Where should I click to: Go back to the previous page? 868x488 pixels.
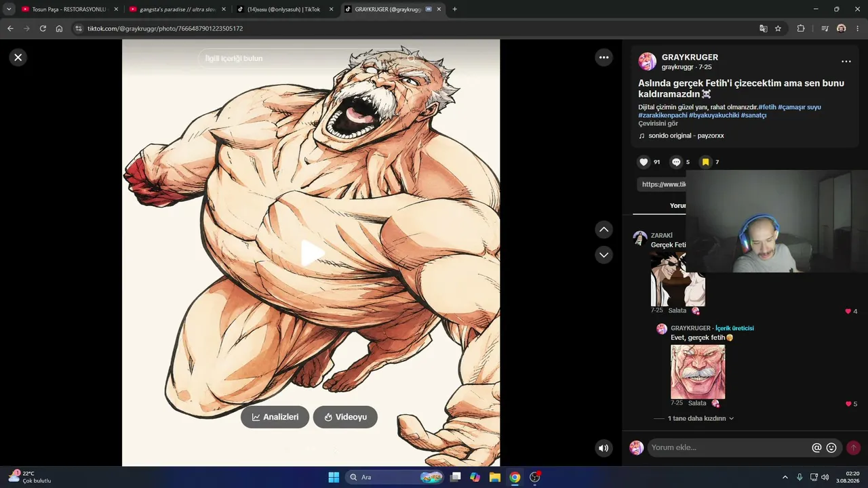(x=10, y=28)
